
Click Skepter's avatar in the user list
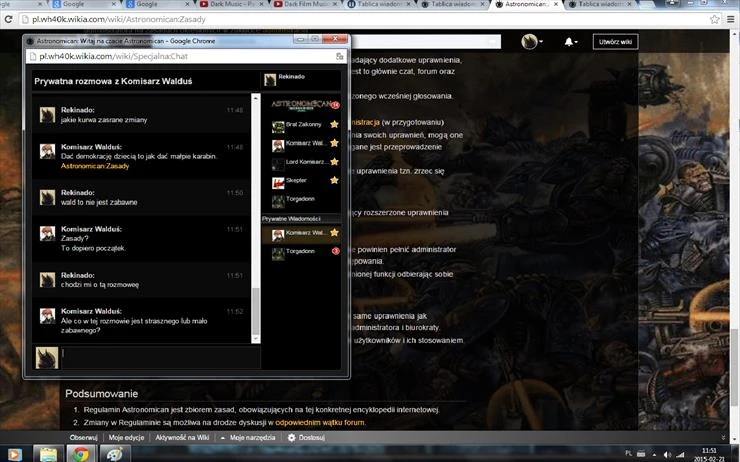(278, 182)
